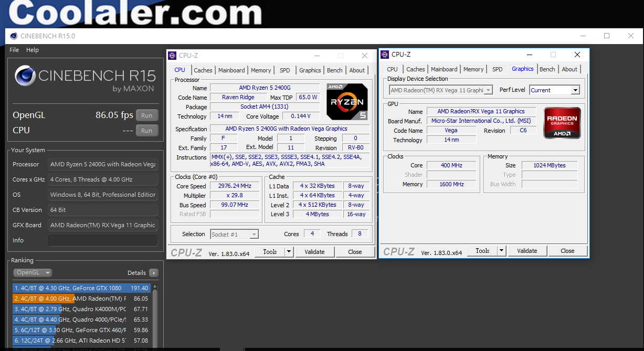Select Mainboard tab in right CPU-Z window

click(444, 69)
